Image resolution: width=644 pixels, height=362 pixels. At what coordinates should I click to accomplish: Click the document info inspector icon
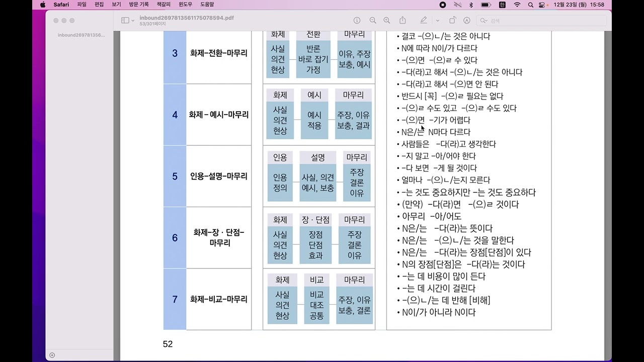pos(357,20)
